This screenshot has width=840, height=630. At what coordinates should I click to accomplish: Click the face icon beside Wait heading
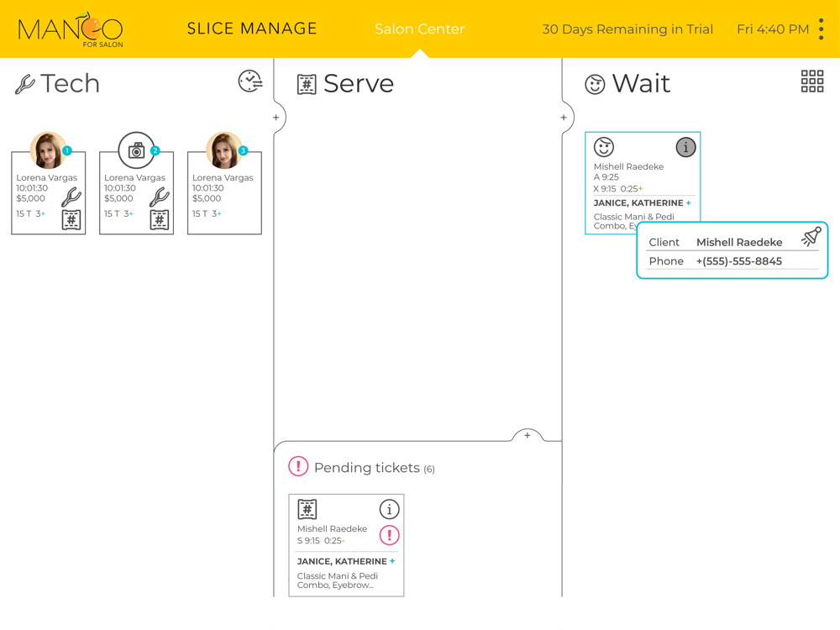[595, 85]
